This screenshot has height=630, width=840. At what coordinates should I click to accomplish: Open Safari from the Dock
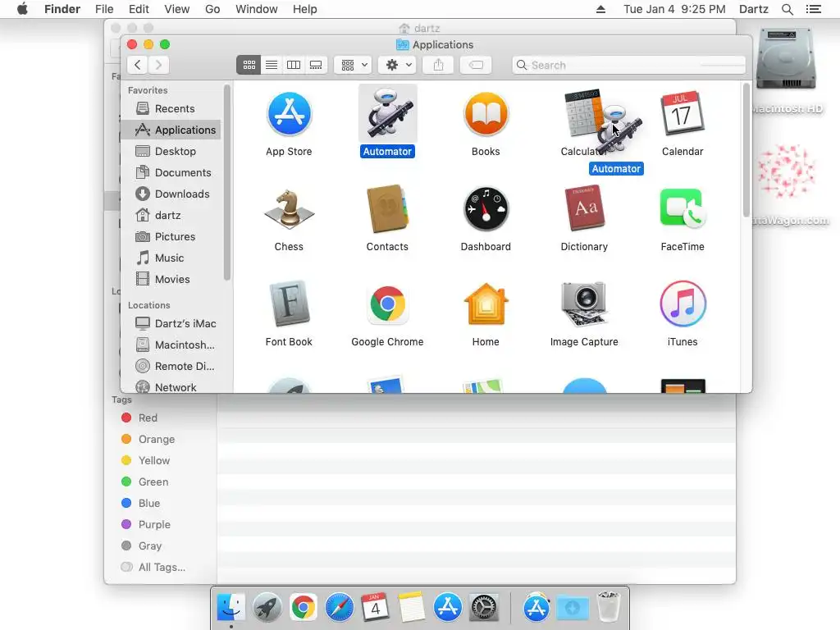339,608
